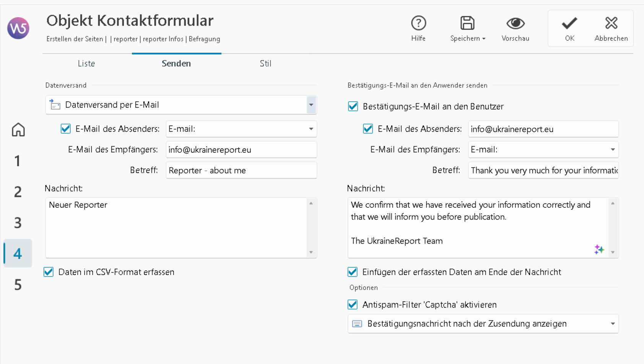Confirm with the OK checkmark icon

pyautogui.click(x=569, y=24)
